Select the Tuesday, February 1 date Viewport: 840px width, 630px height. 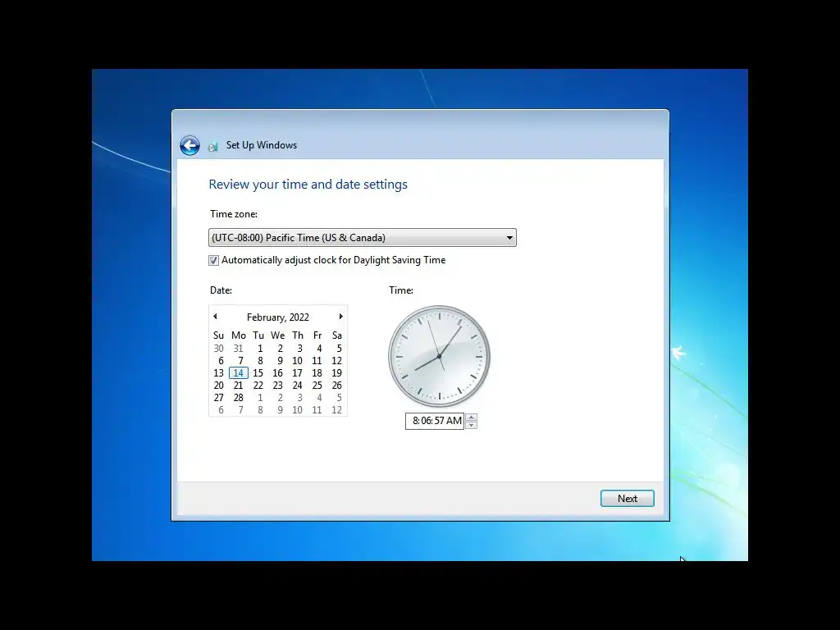click(x=260, y=348)
